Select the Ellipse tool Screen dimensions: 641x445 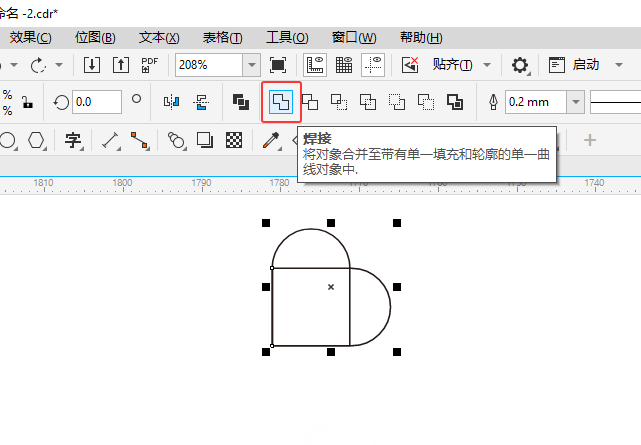pos(8,141)
